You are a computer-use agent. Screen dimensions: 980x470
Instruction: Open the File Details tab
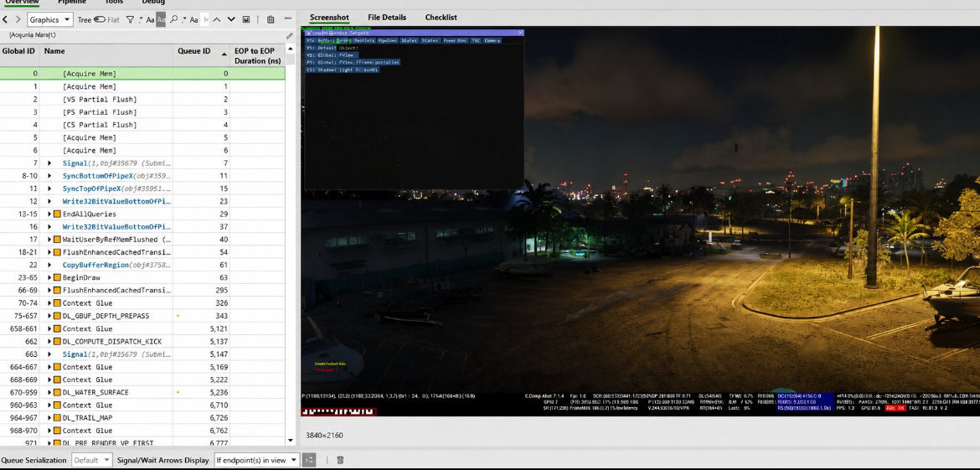coord(387,18)
